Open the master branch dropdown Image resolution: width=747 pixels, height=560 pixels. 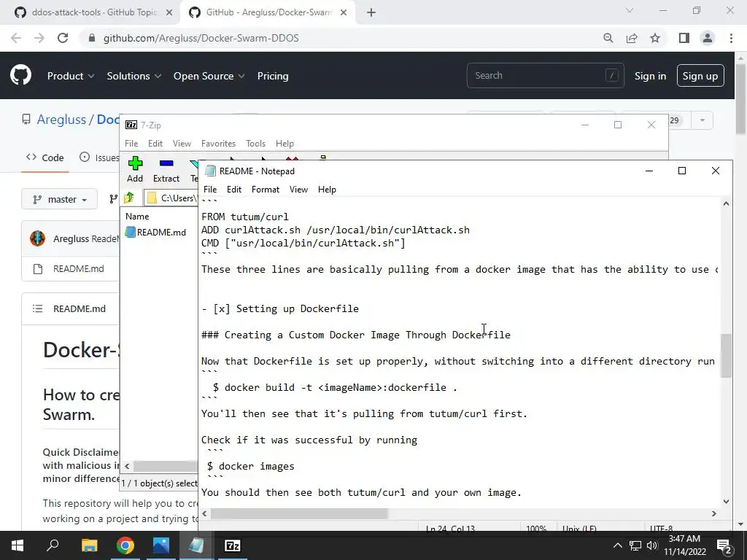point(60,199)
